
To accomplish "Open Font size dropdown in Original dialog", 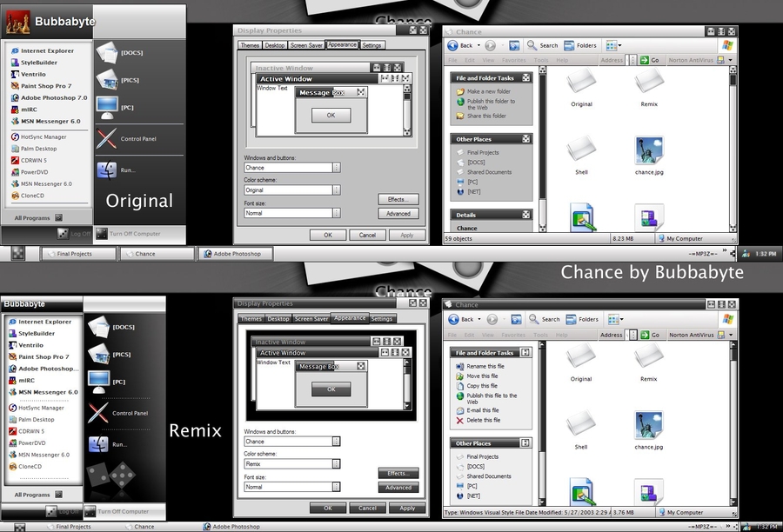I will click(x=337, y=213).
